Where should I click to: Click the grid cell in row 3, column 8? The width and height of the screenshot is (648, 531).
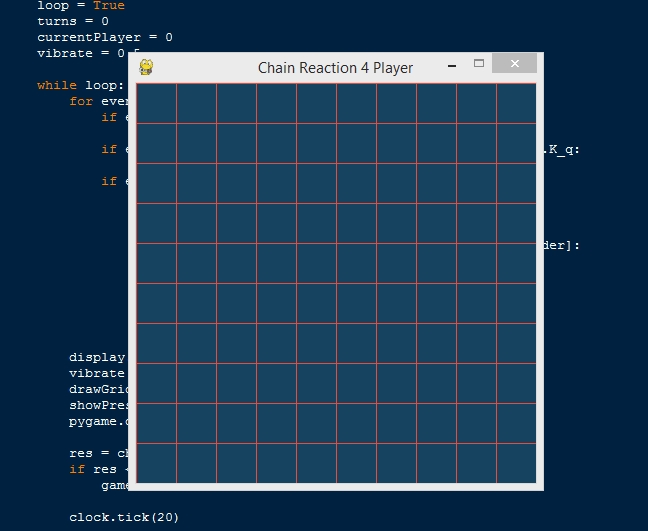click(436, 183)
